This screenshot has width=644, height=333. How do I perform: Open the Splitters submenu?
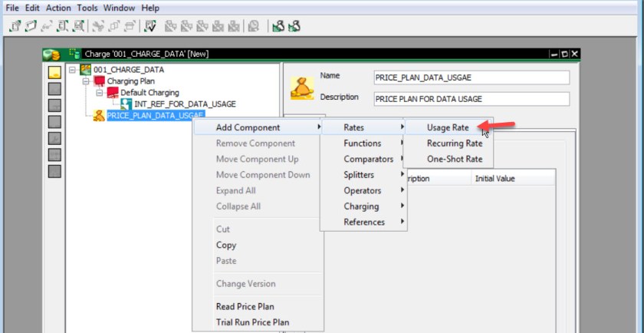pos(364,175)
